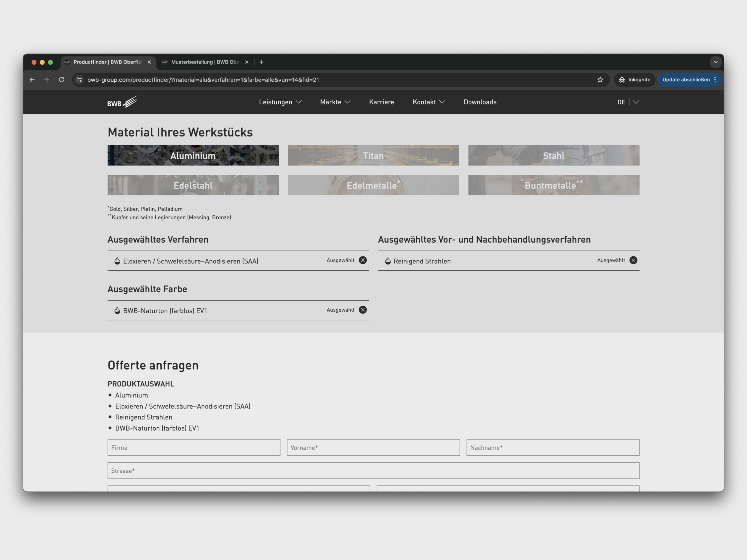747x560 pixels.
Task: Open the Karriere page link
Action: pos(381,102)
